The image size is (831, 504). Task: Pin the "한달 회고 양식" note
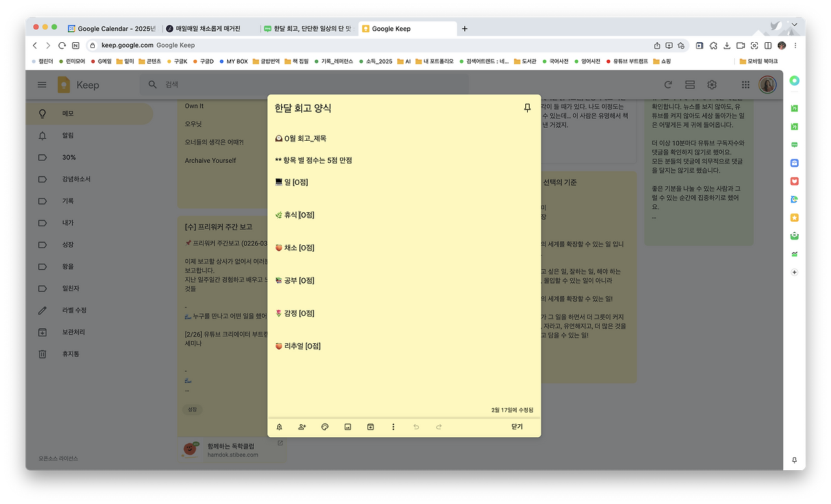[527, 108]
